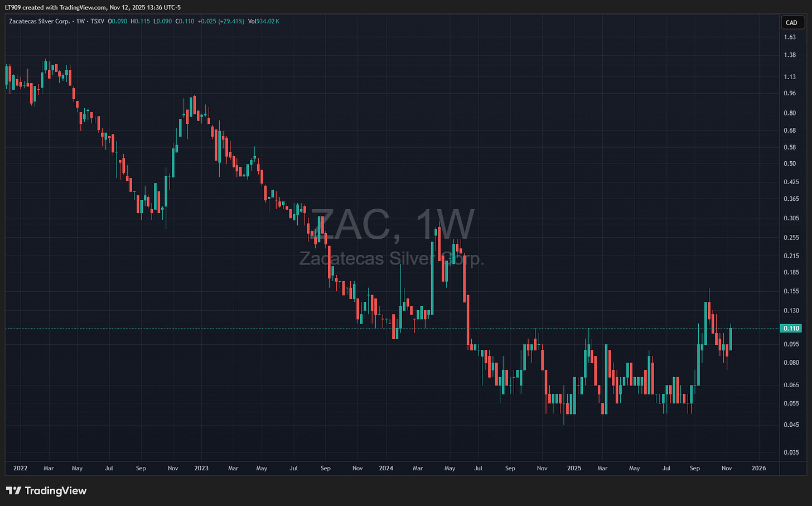Click the 2023 year label on time axis
812x506 pixels.
pos(201,468)
